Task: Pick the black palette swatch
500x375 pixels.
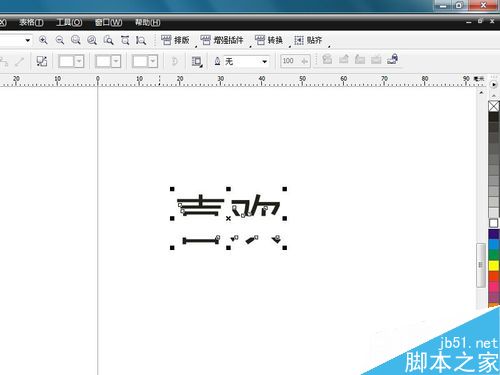Action: point(494,117)
